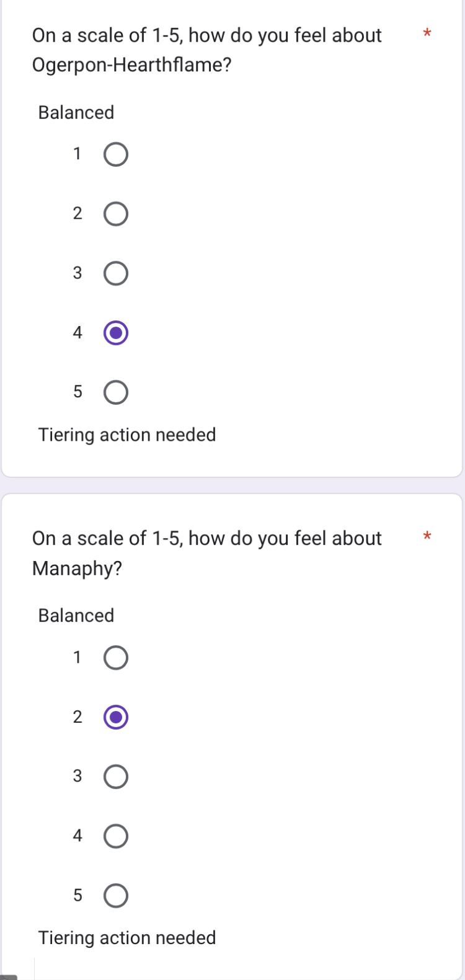This screenshot has height=980, width=465.
Task: Click 'Tiering action needed' under the Ogerpon-Hearthflame scale
Action: click(127, 435)
